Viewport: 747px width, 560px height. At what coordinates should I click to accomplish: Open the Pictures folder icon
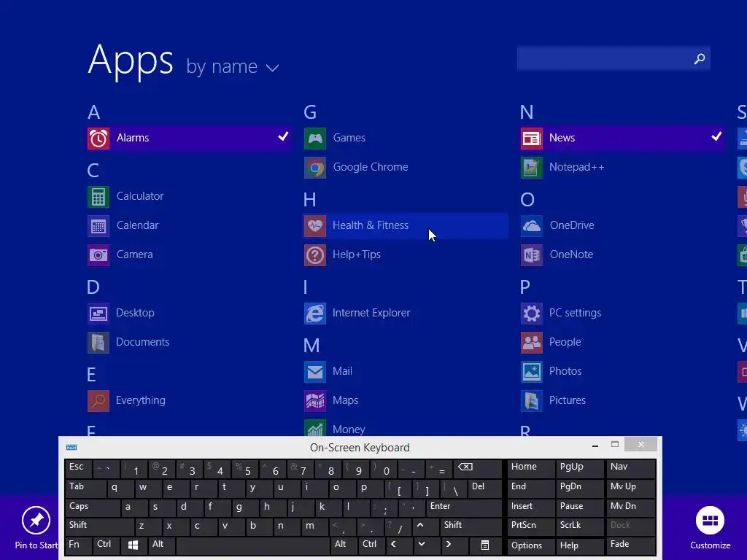[x=531, y=400]
